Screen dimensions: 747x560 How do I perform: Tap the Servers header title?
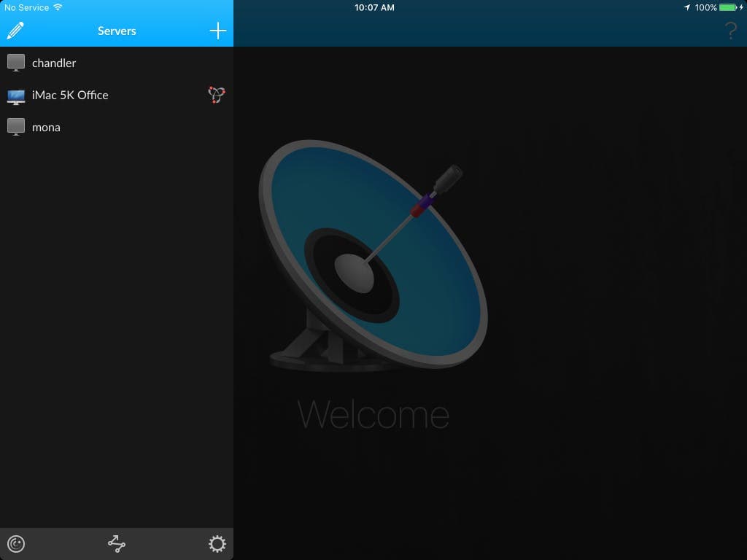click(x=117, y=31)
